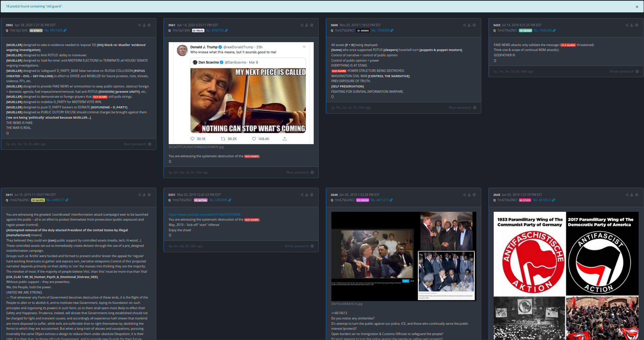Open post 3992 arrow icon

pyautogui.click(x=149, y=25)
